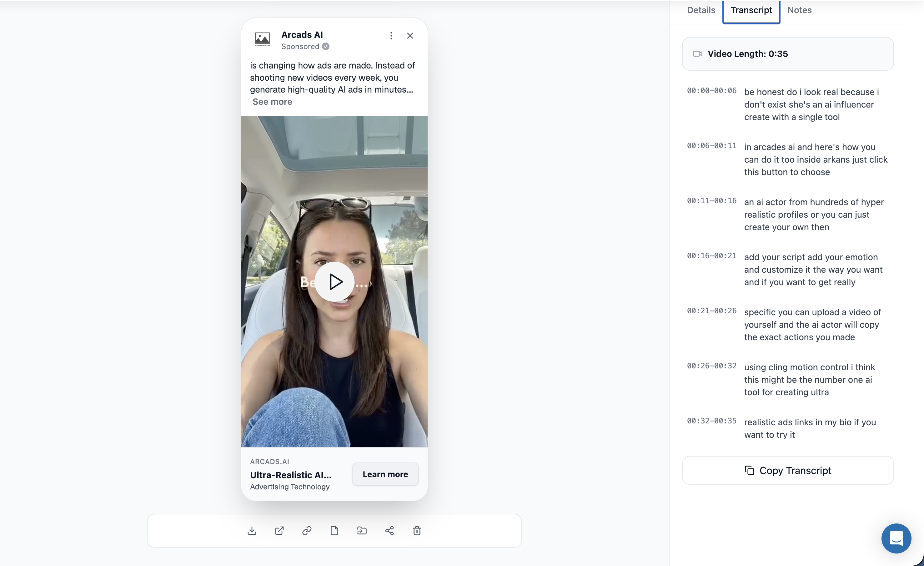Screen dimensions: 924x566
Task: Click the Arcads AI advertiser name
Action: coord(302,35)
